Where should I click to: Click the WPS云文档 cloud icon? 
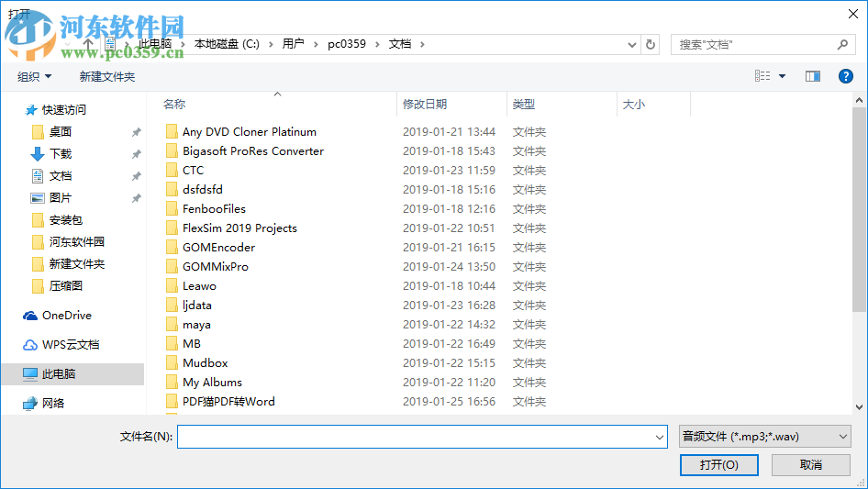tap(30, 345)
